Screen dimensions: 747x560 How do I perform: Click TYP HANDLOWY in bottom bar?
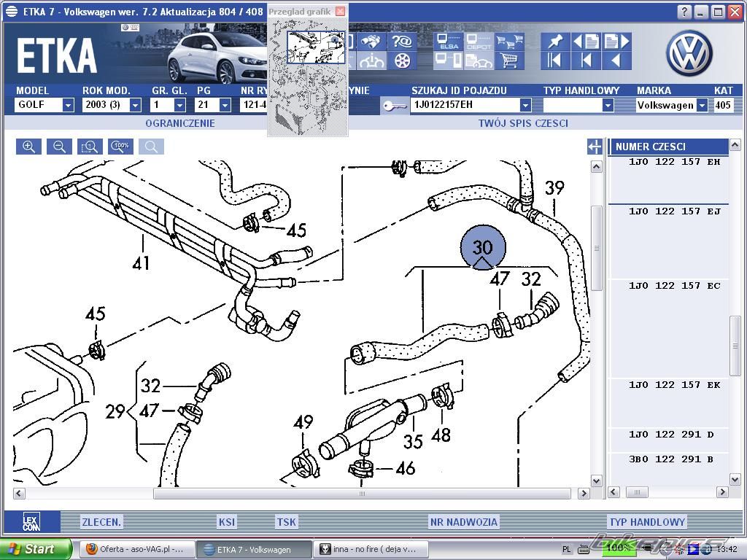(x=647, y=522)
